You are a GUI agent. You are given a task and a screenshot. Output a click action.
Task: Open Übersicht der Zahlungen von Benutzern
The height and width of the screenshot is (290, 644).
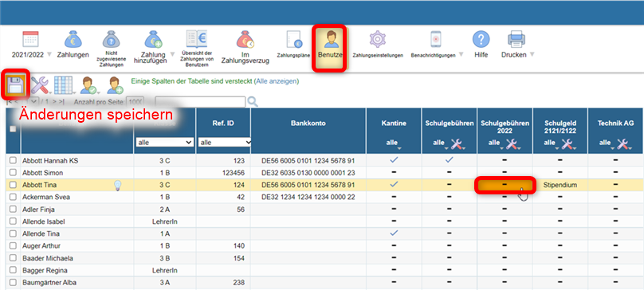tap(196, 39)
